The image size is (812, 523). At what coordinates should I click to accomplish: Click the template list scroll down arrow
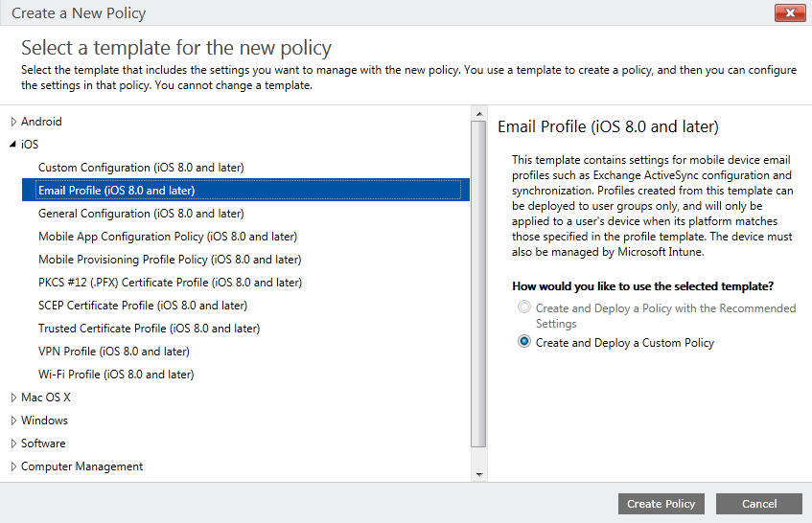click(479, 474)
